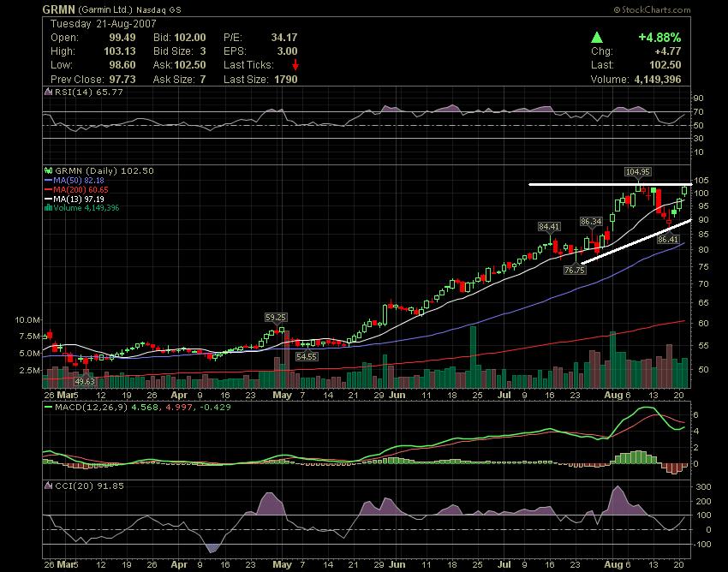Click the candlestick icon beside GRMN (Daily)
This screenshot has height=572, width=728.
click(48, 171)
